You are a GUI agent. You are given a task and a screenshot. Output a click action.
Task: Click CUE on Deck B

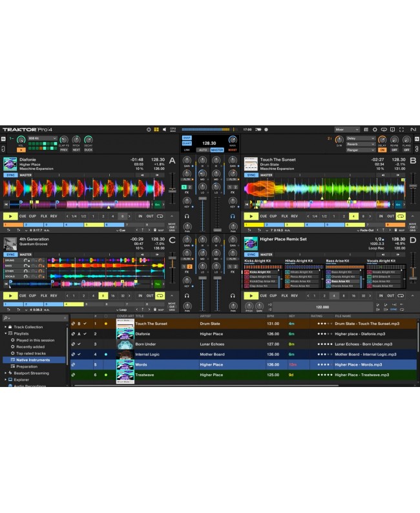(264, 216)
